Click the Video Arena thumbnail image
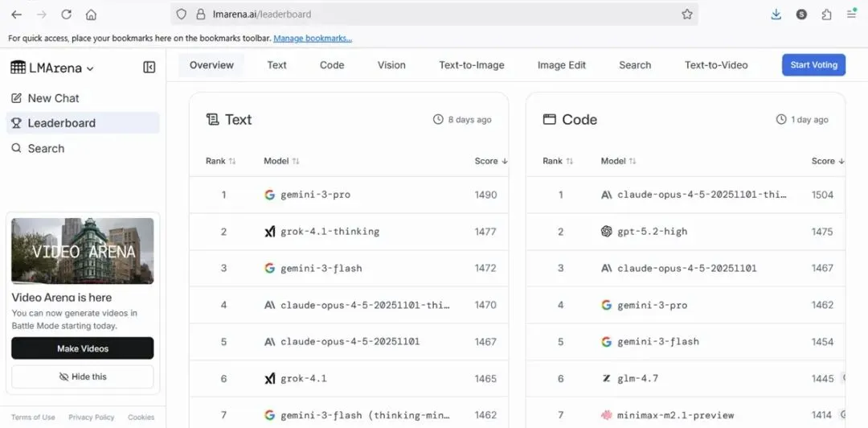Image resolution: width=868 pixels, height=428 pixels. click(x=83, y=251)
